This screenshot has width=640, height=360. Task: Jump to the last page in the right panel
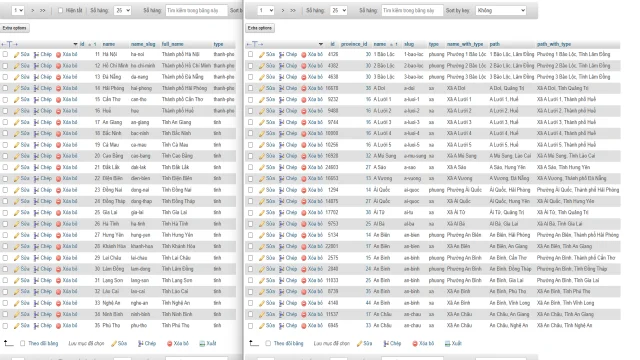[x=293, y=10]
